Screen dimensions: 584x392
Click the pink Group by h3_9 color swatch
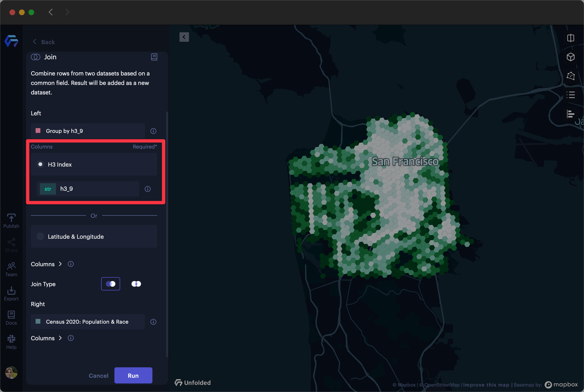(x=38, y=131)
